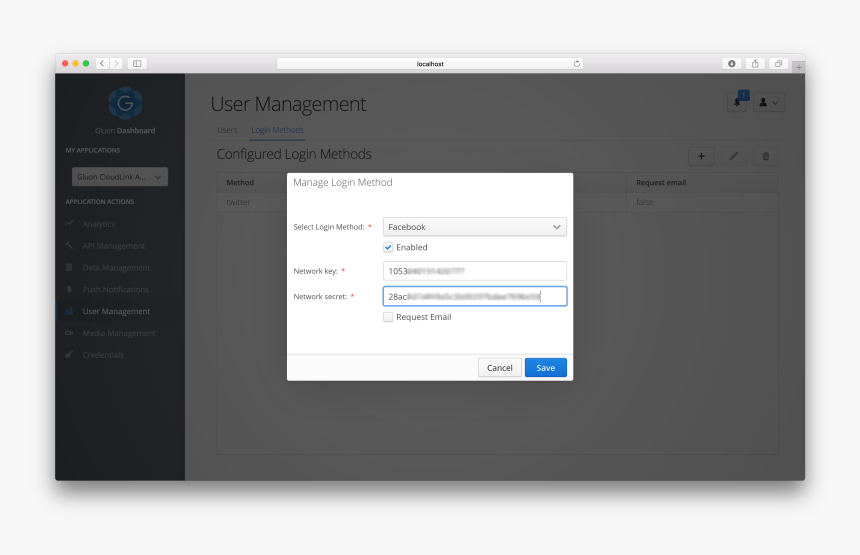
Task: Go to Data Management section
Action: pyautogui.click(x=116, y=268)
